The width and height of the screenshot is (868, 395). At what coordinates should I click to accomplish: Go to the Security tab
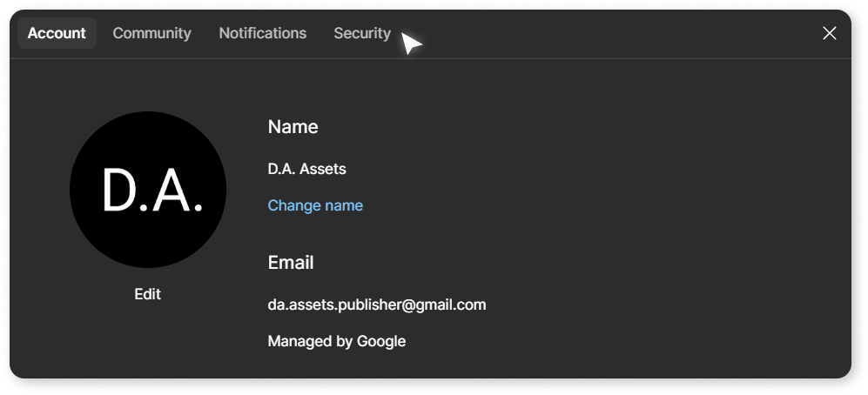[x=362, y=33]
